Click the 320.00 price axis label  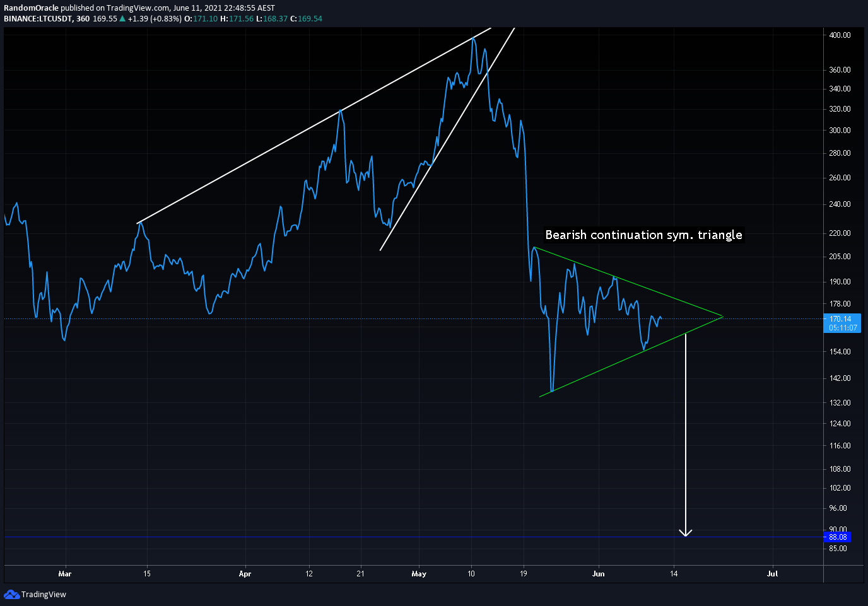[x=840, y=109]
